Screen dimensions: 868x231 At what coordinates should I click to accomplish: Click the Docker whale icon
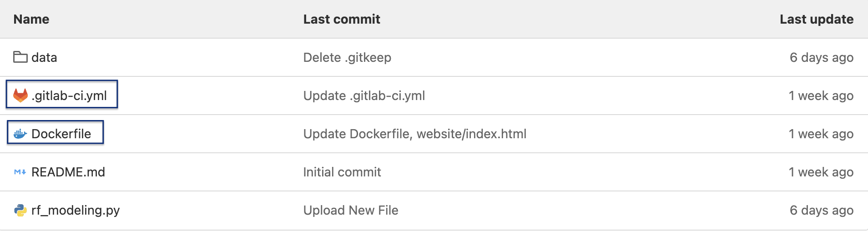20,134
